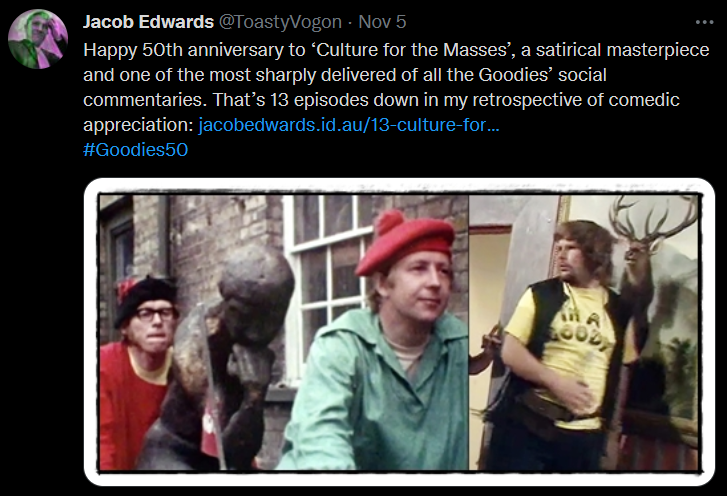Open the three-dot more options menu
This screenshot has width=727, height=496.
(704, 22)
